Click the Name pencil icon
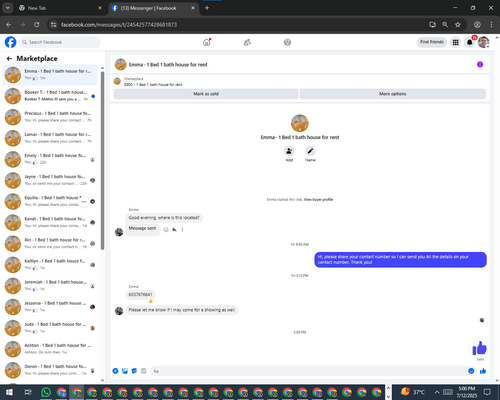 click(310, 151)
